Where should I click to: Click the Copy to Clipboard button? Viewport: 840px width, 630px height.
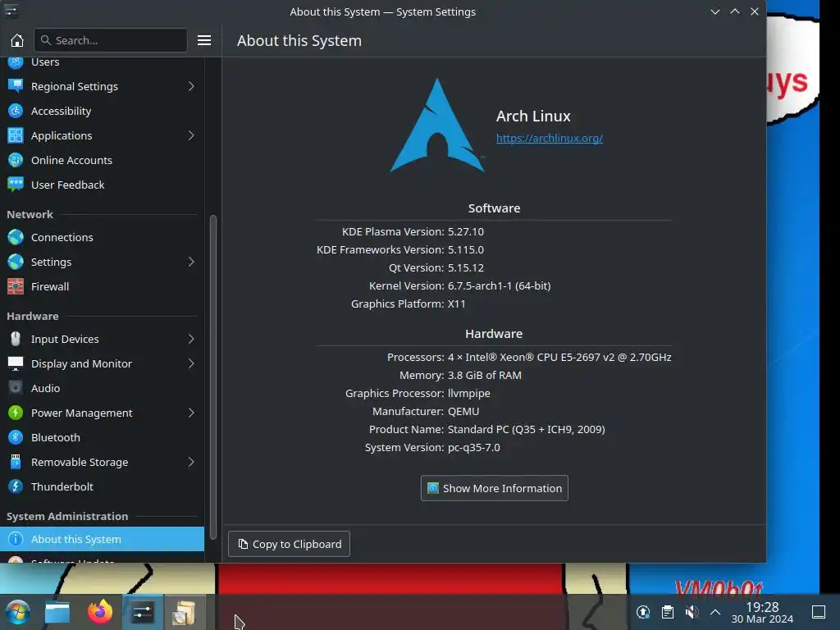(x=290, y=544)
